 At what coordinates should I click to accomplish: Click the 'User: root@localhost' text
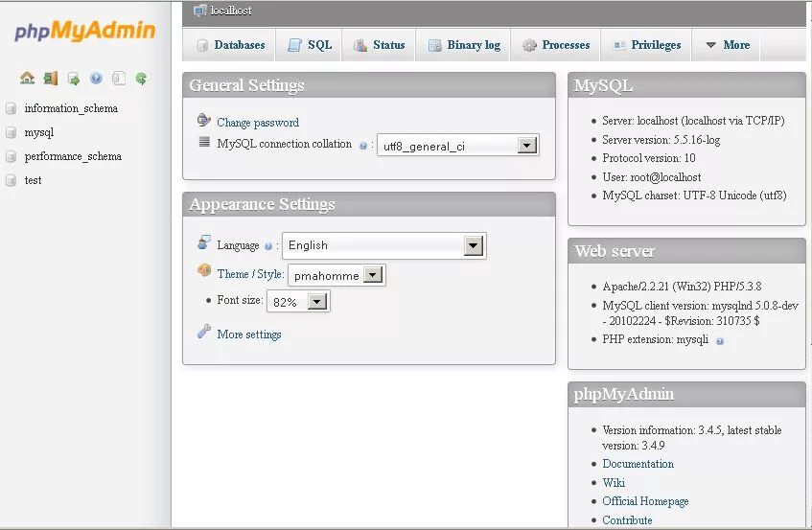[652, 177]
